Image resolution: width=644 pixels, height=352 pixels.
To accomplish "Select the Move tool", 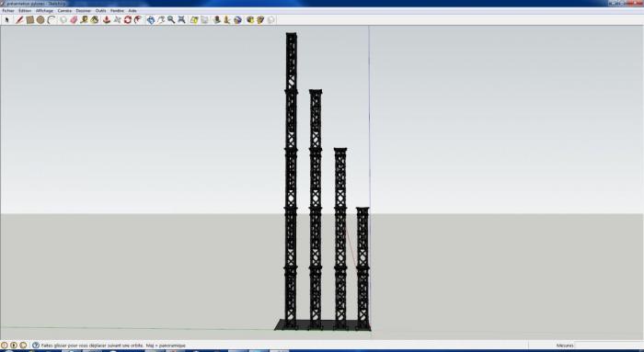I will click(117, 19).
